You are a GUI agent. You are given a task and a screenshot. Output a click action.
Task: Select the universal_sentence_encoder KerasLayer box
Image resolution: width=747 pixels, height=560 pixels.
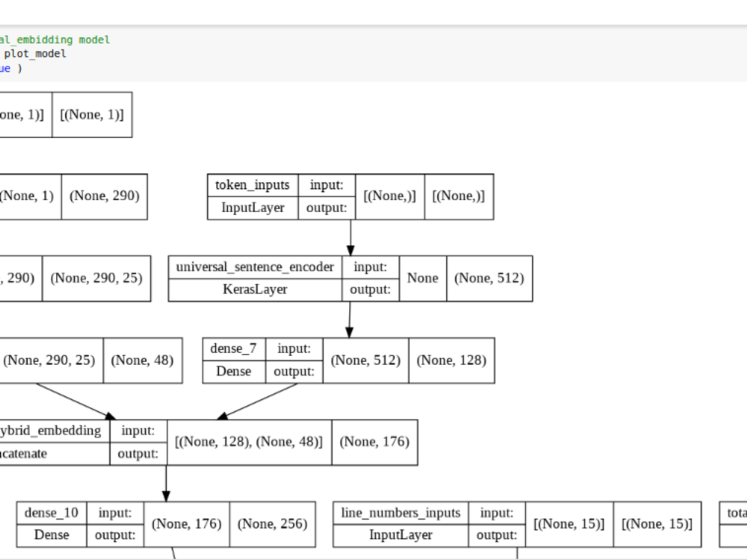coord(254,279)
